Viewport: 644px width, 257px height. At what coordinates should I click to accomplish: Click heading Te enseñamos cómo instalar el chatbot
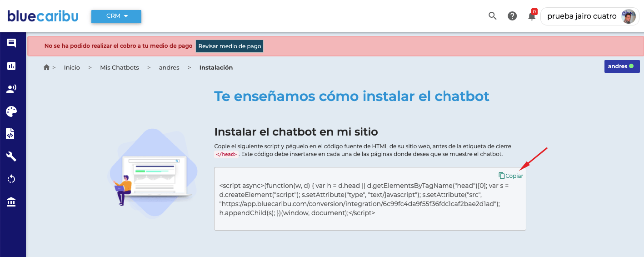pos(352,96)
